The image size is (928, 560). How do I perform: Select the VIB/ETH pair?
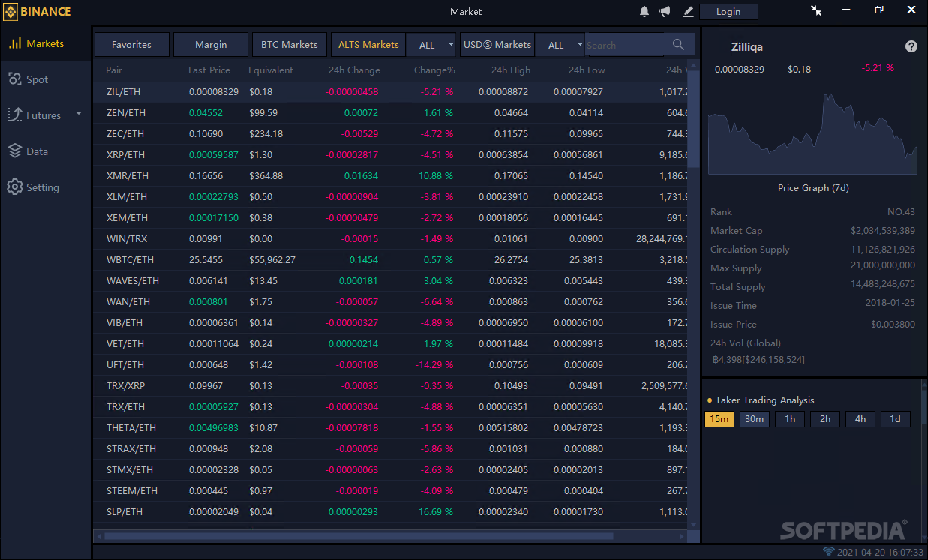125,322
